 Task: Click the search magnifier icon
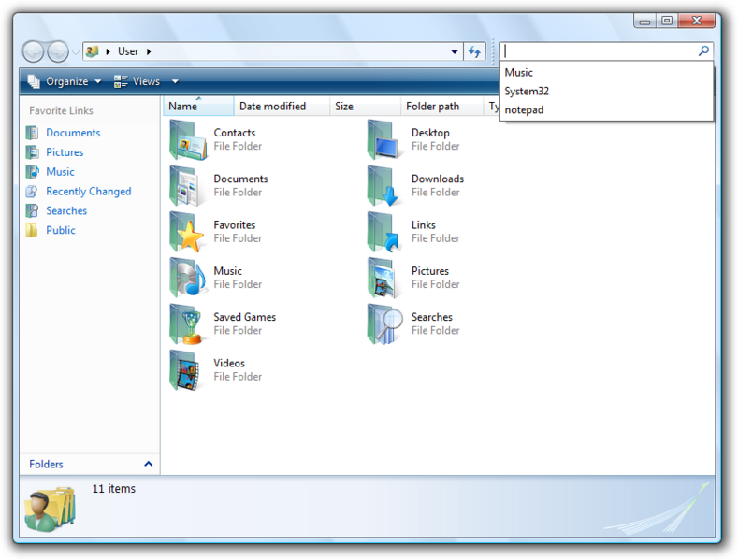(703, 51)
